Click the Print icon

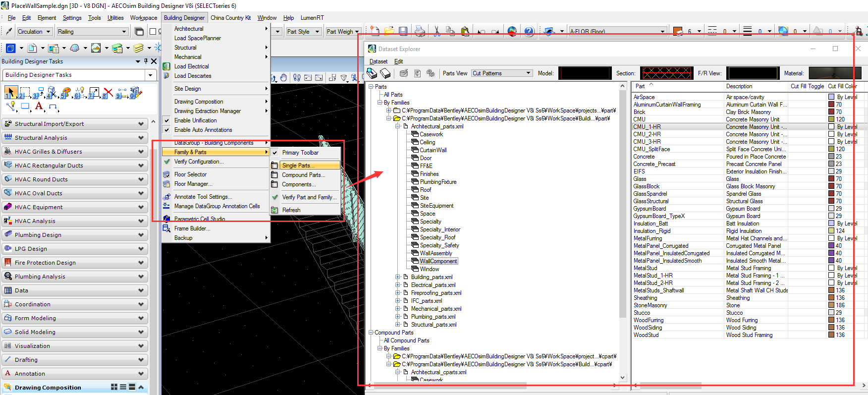point(420,31)
